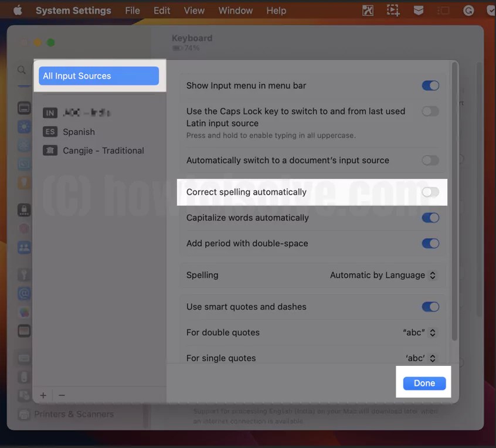Click the Screen Mirroring icon in menu bar
Viewport: 496px width, 448px height.
point(443,10)
